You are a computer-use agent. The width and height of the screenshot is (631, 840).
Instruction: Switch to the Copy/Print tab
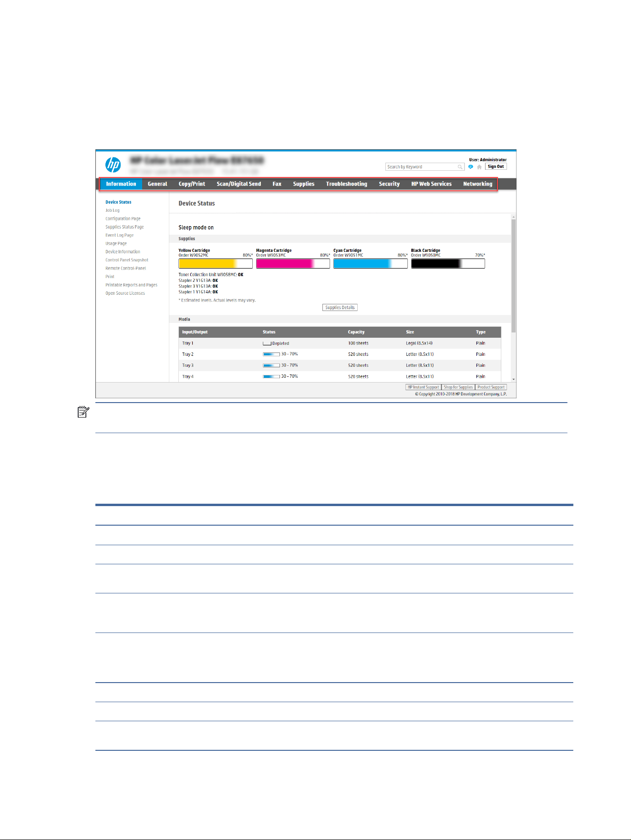[192, 184]
